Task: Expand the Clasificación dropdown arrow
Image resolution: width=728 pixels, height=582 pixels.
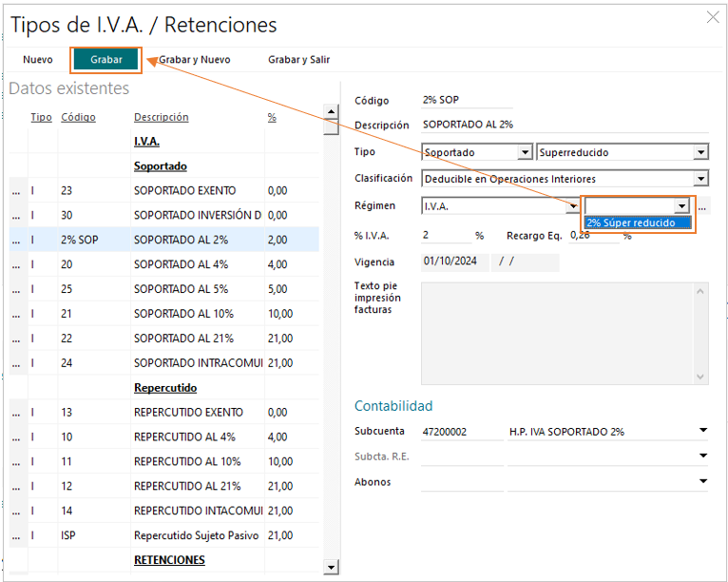Action: [x=700, y=179]
